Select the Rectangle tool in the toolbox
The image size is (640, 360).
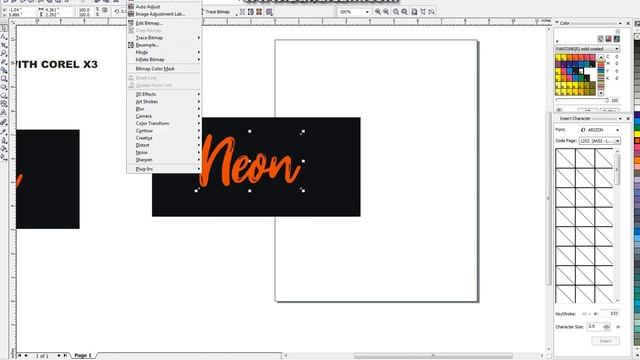pyautogui.click(x=4, y=78)
